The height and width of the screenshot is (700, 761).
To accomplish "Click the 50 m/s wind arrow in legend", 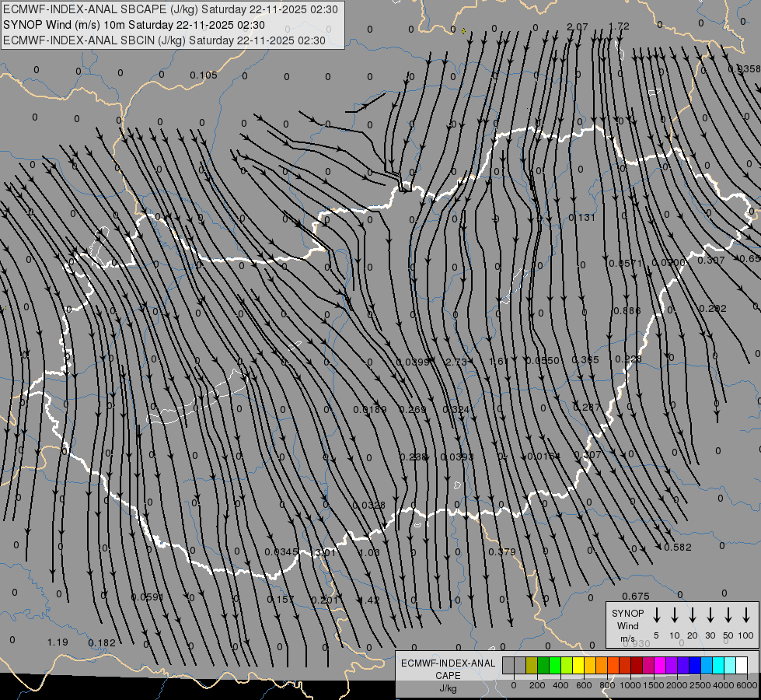I will coord(728,615).
